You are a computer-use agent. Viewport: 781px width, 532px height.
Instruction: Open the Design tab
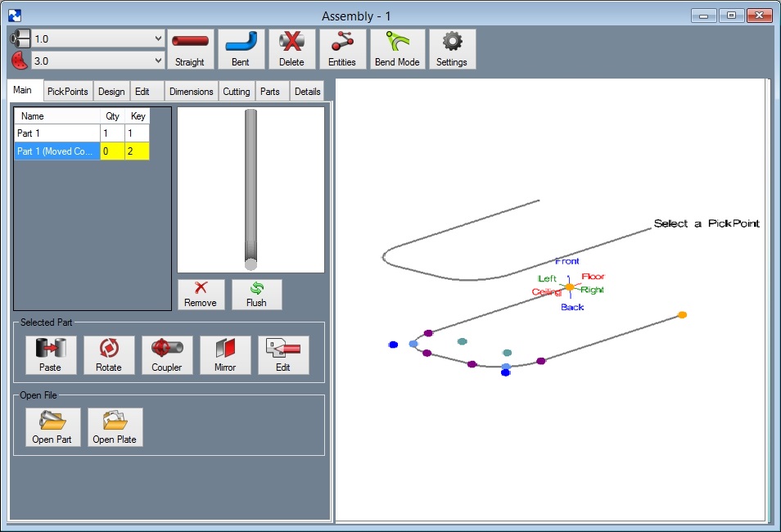point(111,92)
